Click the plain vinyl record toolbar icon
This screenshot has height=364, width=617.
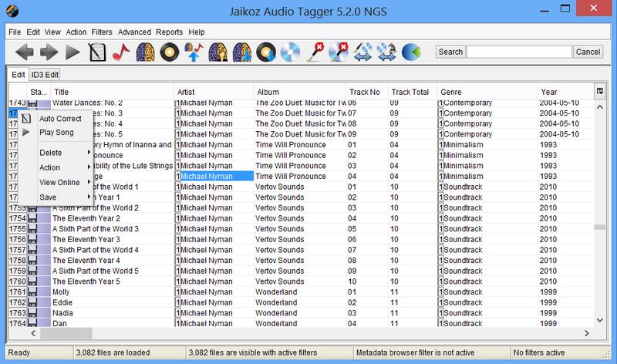click(x=169, y=52)
